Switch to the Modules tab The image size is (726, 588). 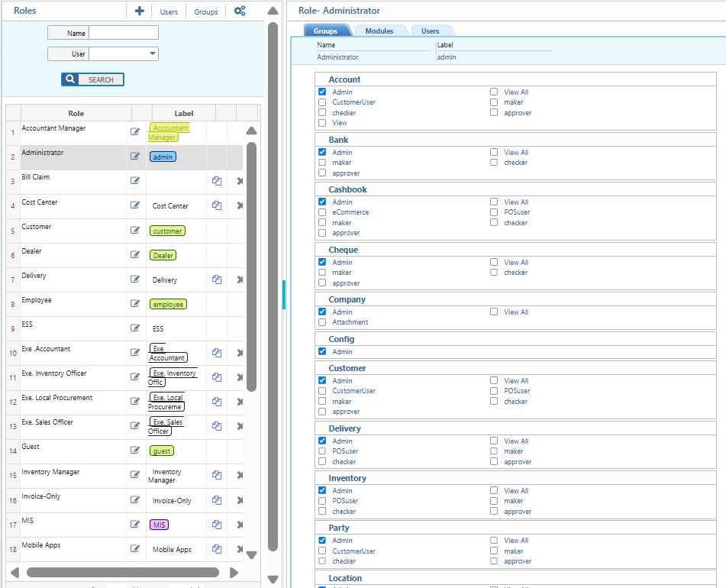click(x=379, y=31)
